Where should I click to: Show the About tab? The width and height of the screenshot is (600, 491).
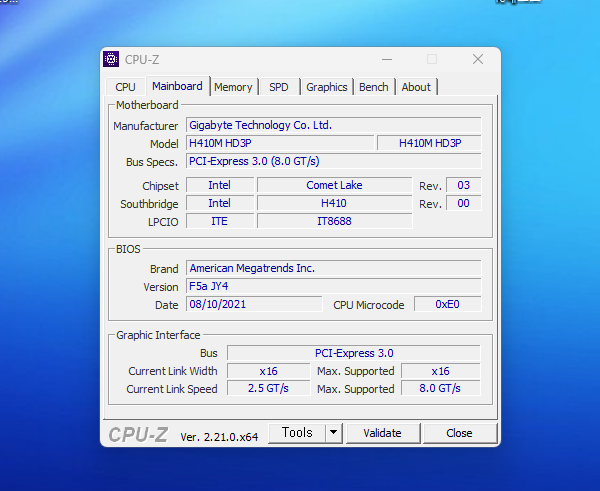[x=416, y=87]
